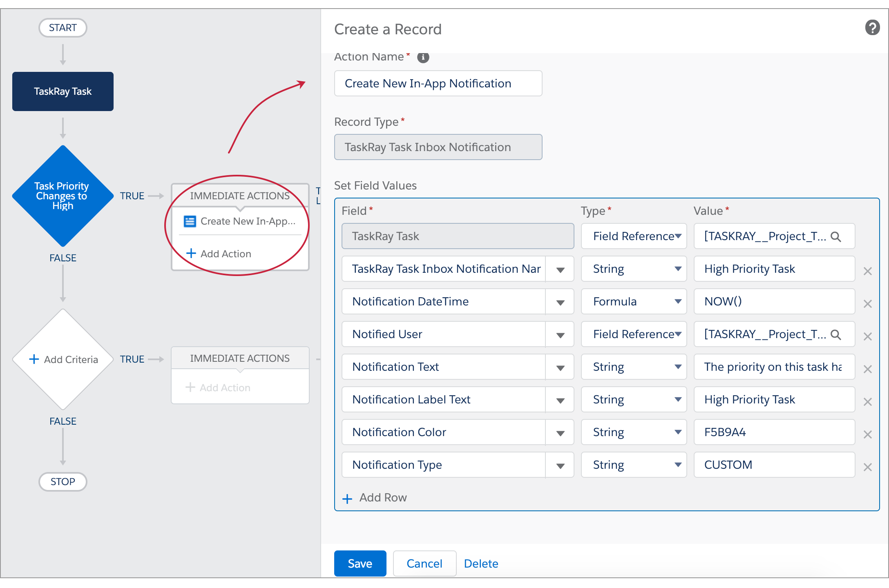Click the plus icon beside Add Row

pos(347,499)
